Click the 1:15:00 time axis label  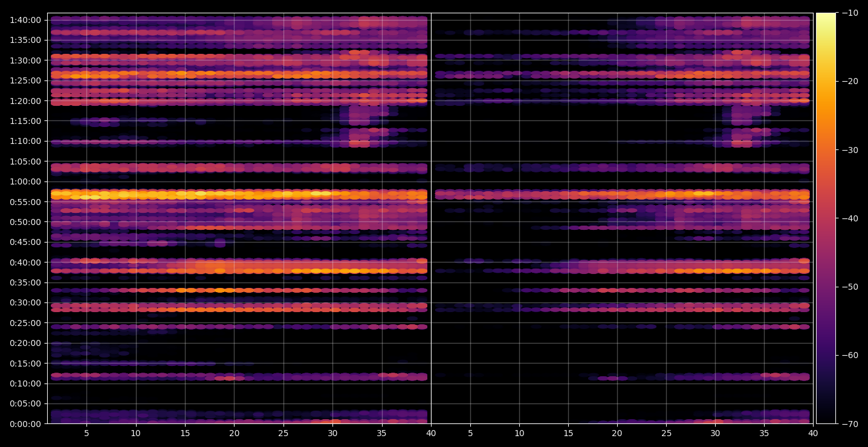[25, 121]
